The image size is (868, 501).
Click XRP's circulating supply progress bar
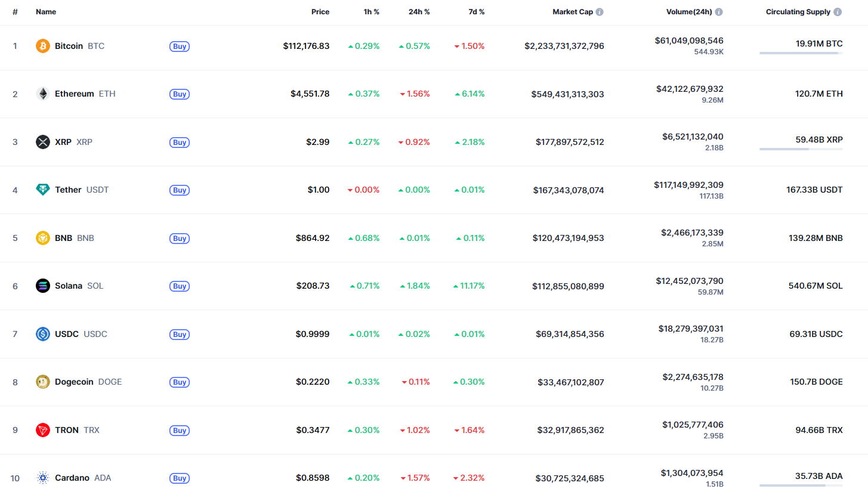point(801,149)
